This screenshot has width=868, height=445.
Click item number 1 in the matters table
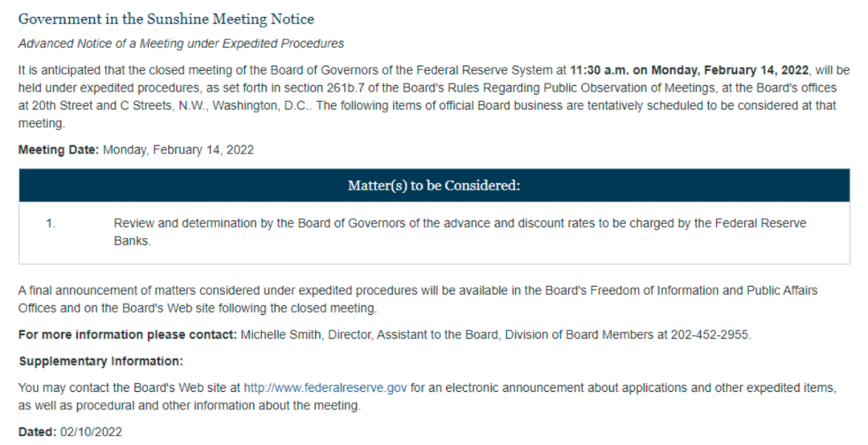51,223
